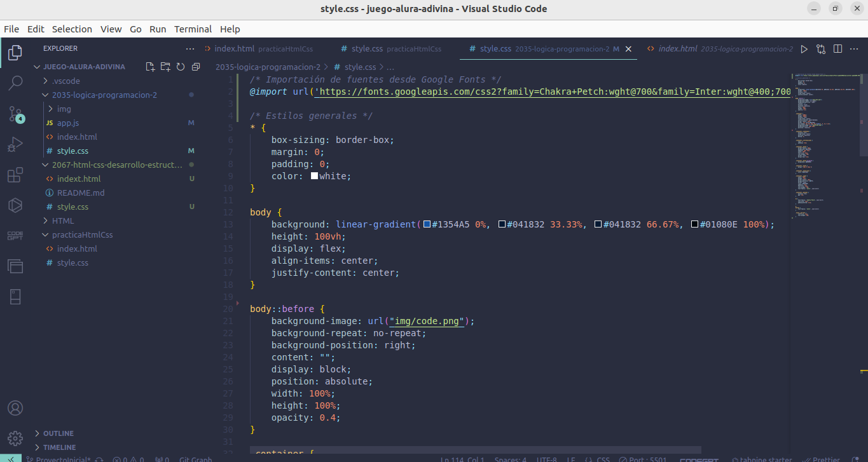
Task: Open Source Control view with 4 badge
Action: coord(15,114)
